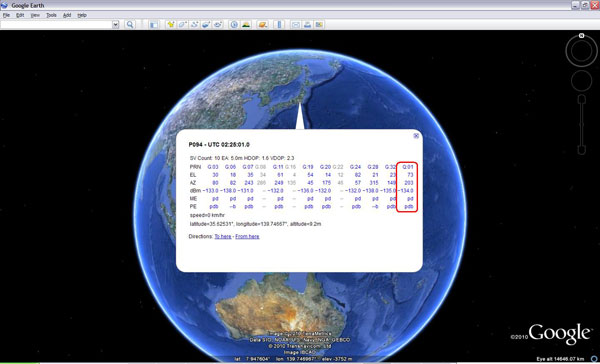Click the search magnifier button

(130, 24)
